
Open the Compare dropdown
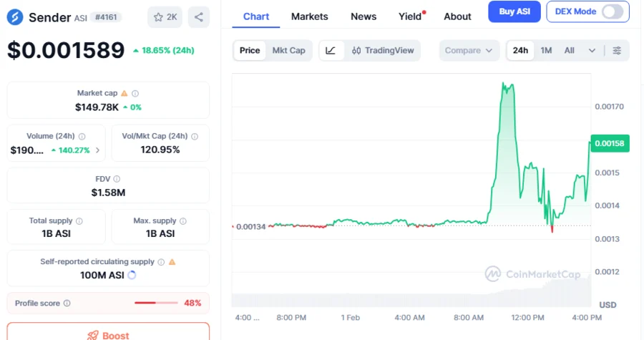pos(469,51)
